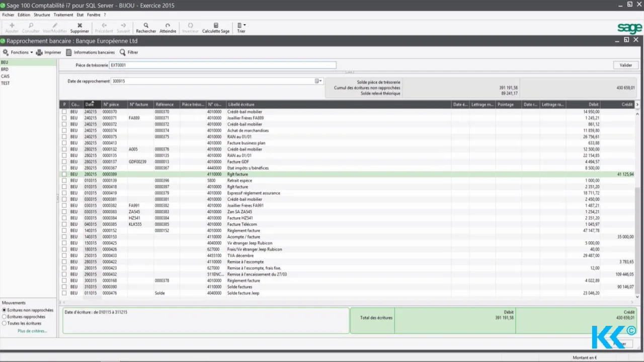
Task: Select the CAIS journal in sidebar
Action: [28, 76]
